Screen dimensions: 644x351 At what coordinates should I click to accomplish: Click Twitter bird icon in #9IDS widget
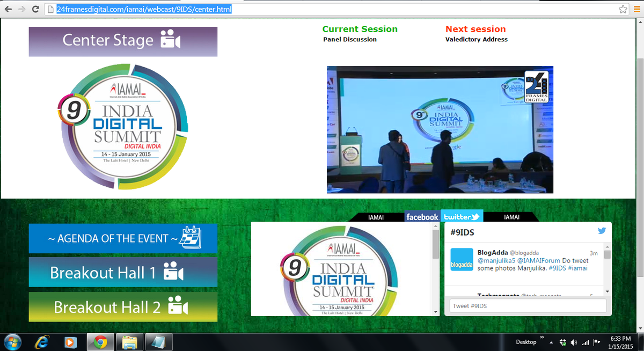tap(602, 231)
